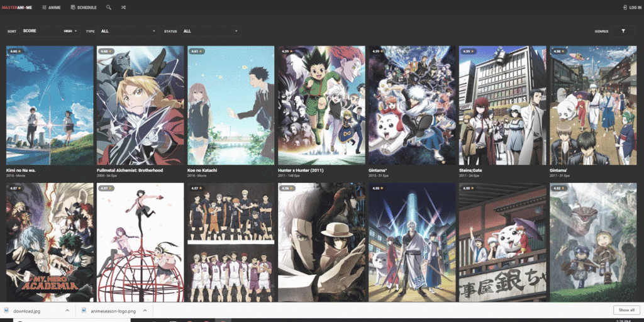Click 4.59 score badge on Hunter x Hunter
This screenshot has width=644, height=322.
coord(287,52)
